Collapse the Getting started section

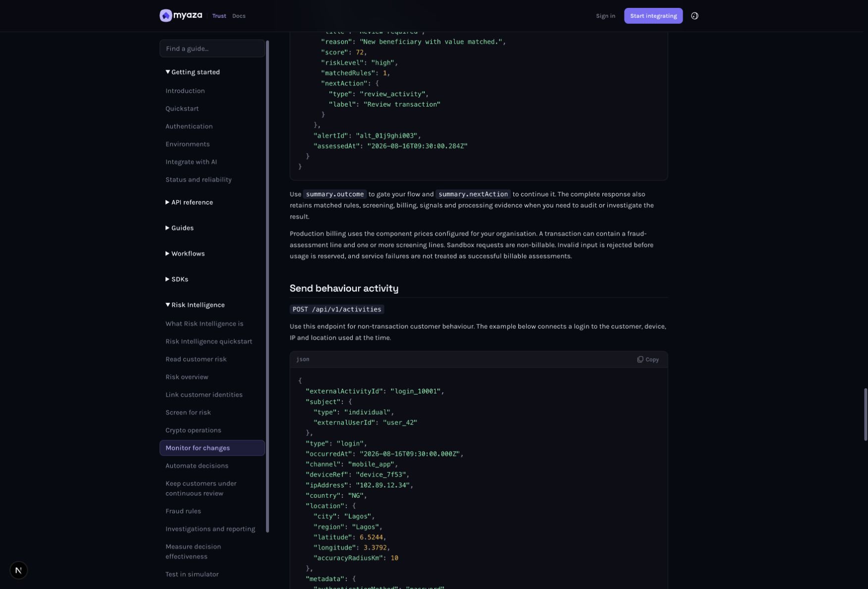(193, 72)
